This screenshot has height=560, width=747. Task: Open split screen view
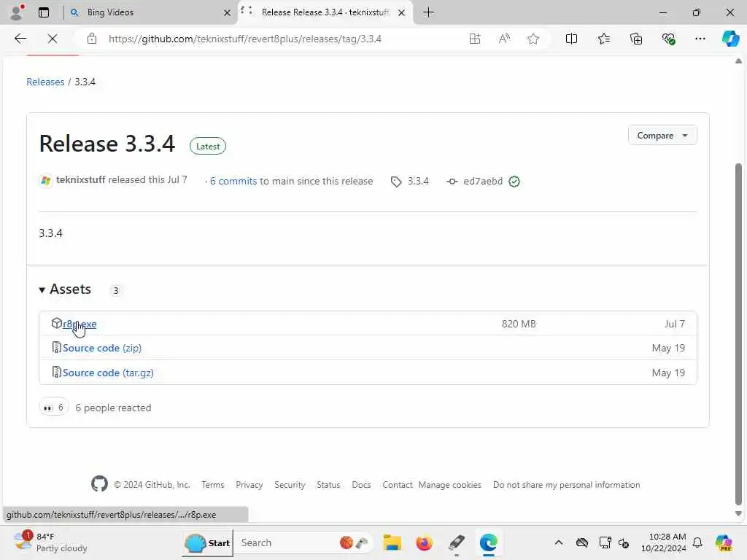click(x=571, y=39)
